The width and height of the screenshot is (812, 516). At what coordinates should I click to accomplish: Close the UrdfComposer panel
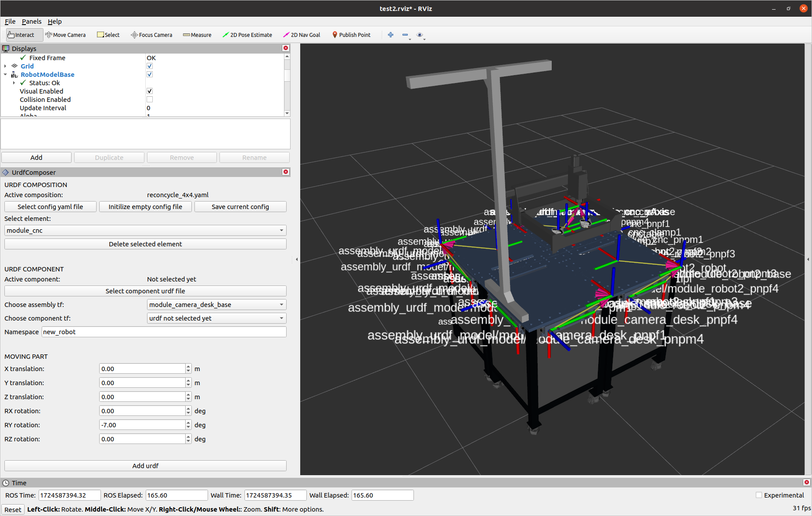286,172
